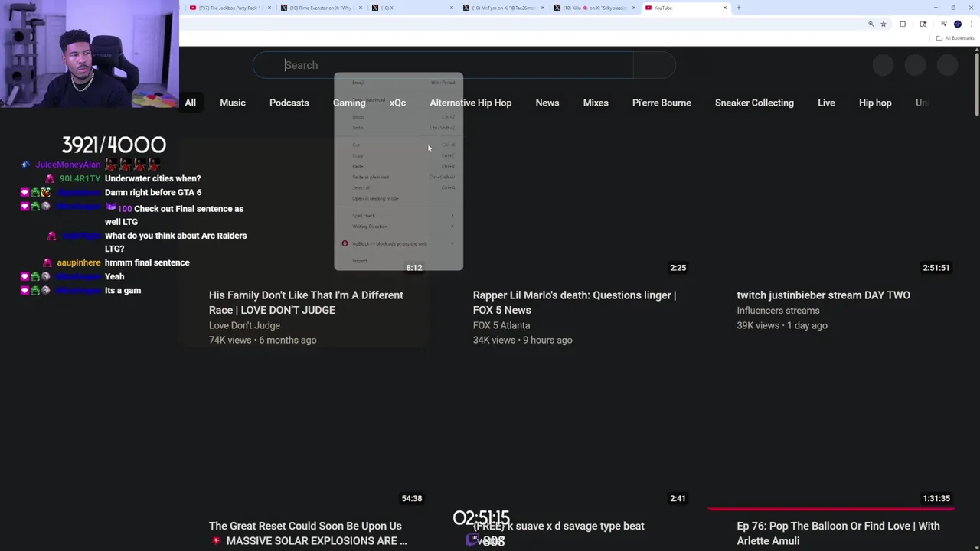
Task: Choose Emoji in the context menu
Action: [x=398, y=83]
